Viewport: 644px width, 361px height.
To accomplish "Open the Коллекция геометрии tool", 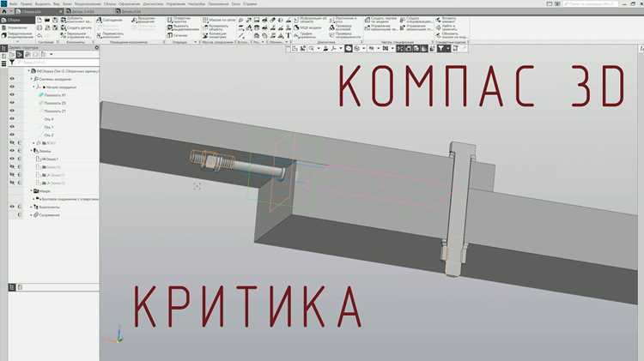I will coord(215,35).
